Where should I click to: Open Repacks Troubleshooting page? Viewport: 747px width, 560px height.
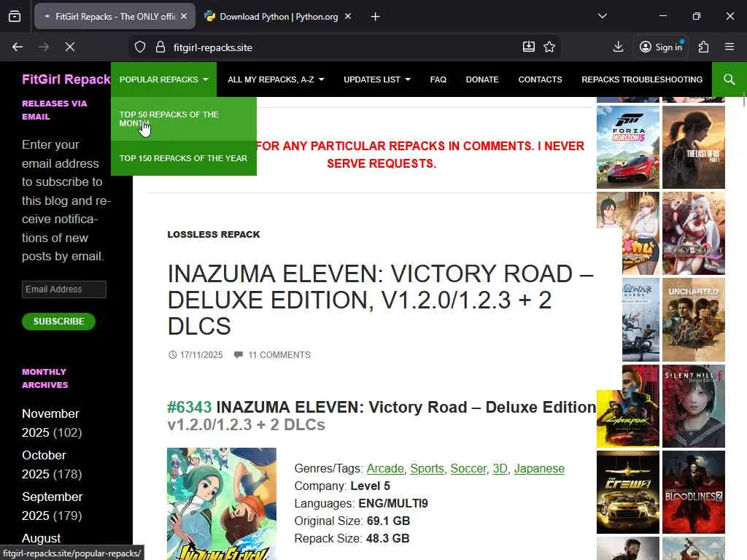click(x=642, y=79)
